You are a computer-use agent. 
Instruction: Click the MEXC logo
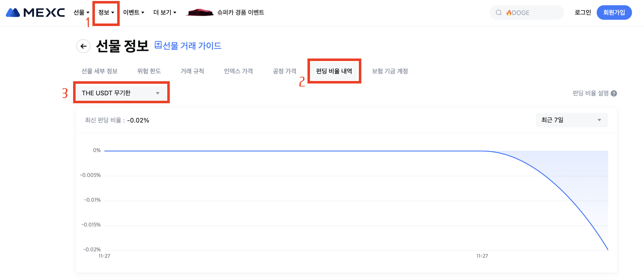tap(35, 12)
